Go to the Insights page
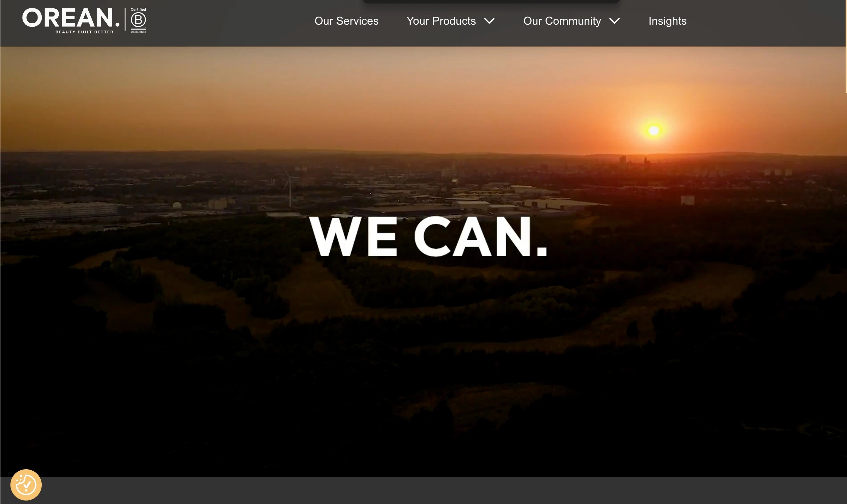The height and width of the screenshot is (504, 847). [667, 21]
